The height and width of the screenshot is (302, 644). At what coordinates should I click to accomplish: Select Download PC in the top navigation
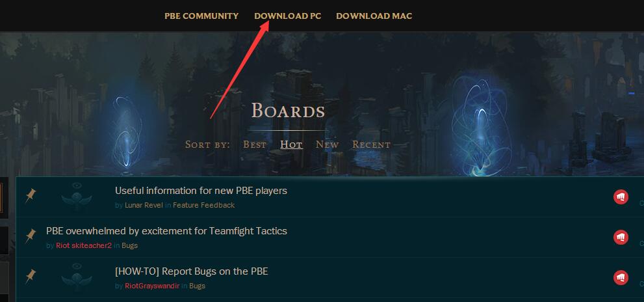287,16
